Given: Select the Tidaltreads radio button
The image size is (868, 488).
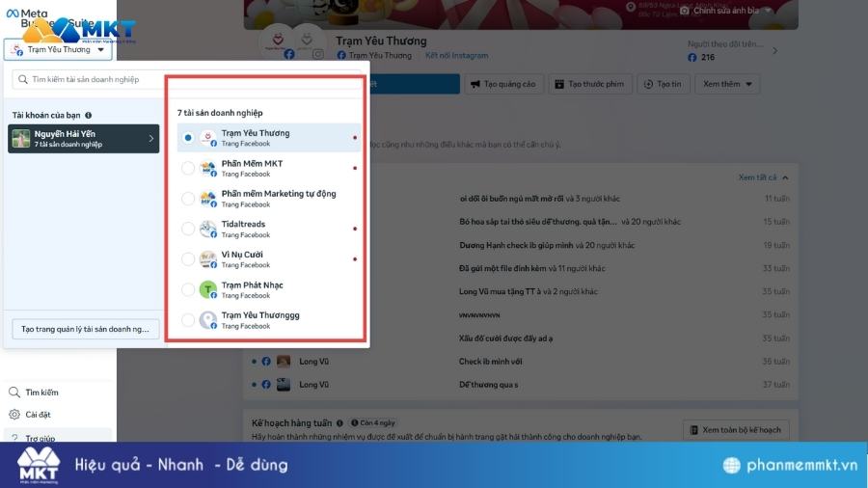Looking at the screenshot, I should 188,229.
